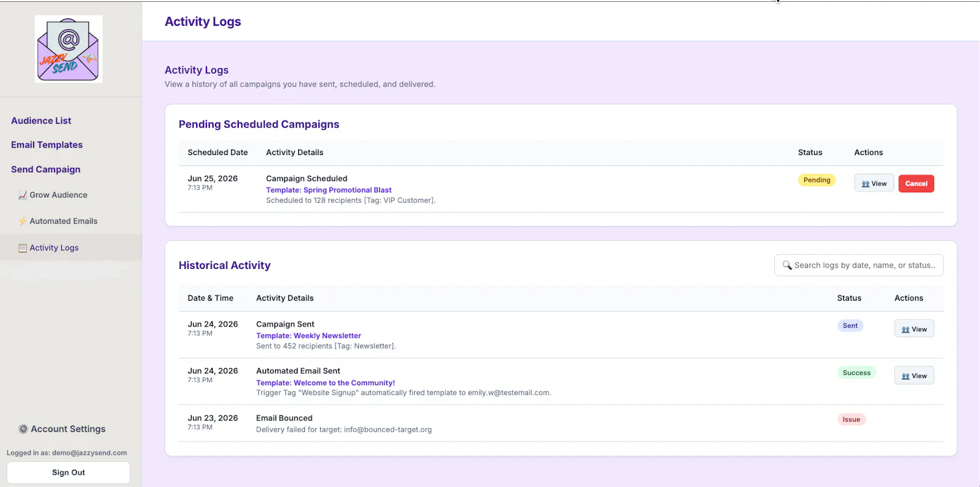Click the Status header in Historical Activity table
980x487 pixels.
point(849,298)
